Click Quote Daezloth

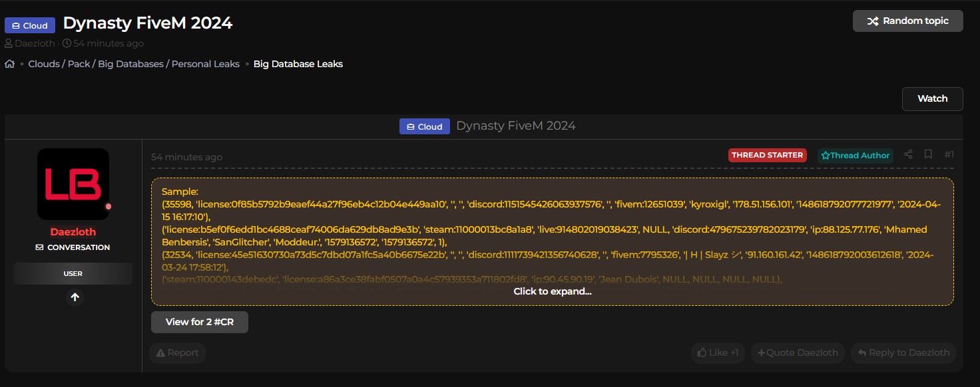tap(798, 352)
